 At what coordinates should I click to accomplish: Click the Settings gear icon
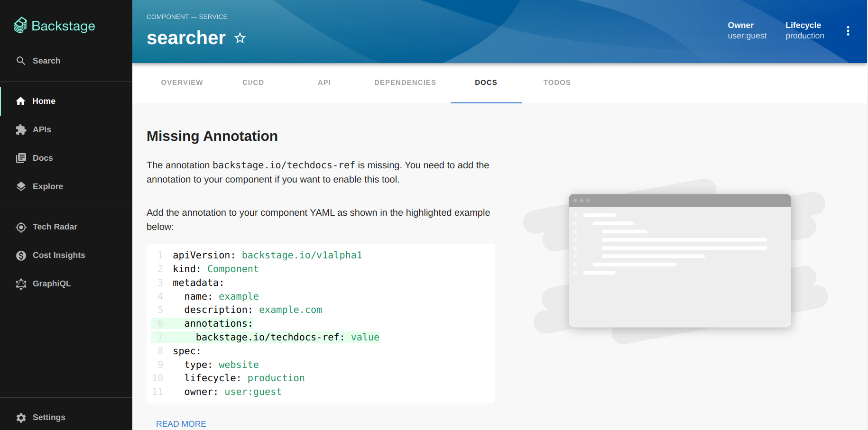[x=21, y=418]
